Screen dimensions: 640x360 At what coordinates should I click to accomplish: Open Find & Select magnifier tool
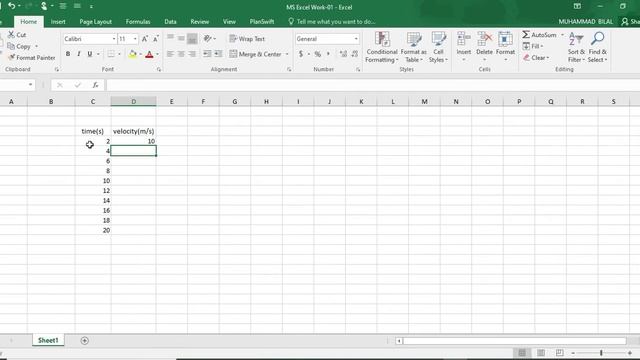tap(598, 47)
